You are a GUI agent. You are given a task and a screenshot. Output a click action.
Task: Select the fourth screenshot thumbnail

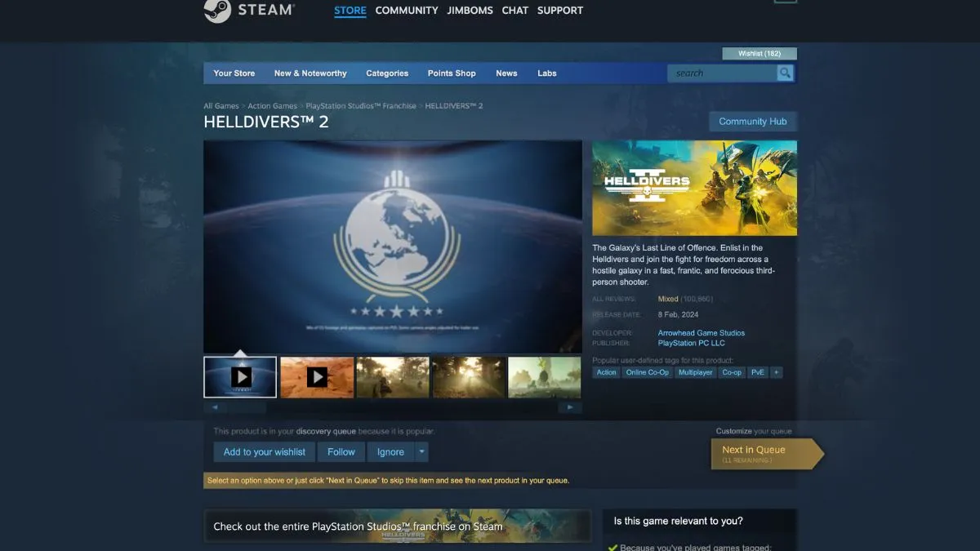pyautogui.click(x=468, y=376)
